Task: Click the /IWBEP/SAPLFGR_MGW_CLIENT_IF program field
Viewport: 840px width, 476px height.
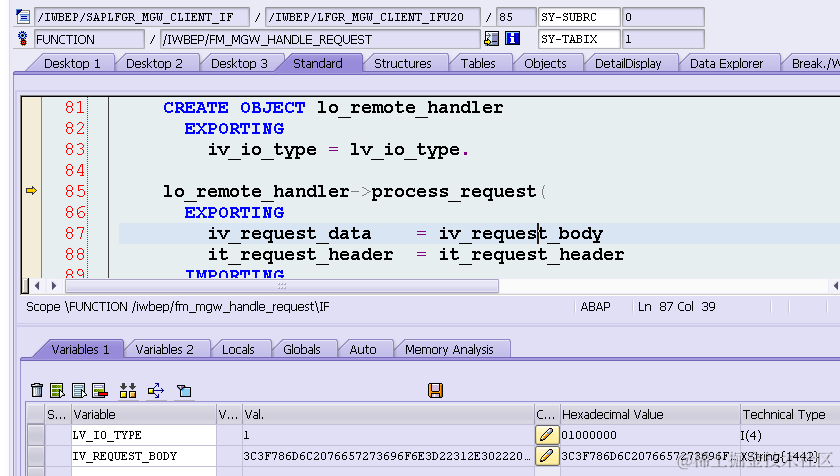Action: point(142,17)
